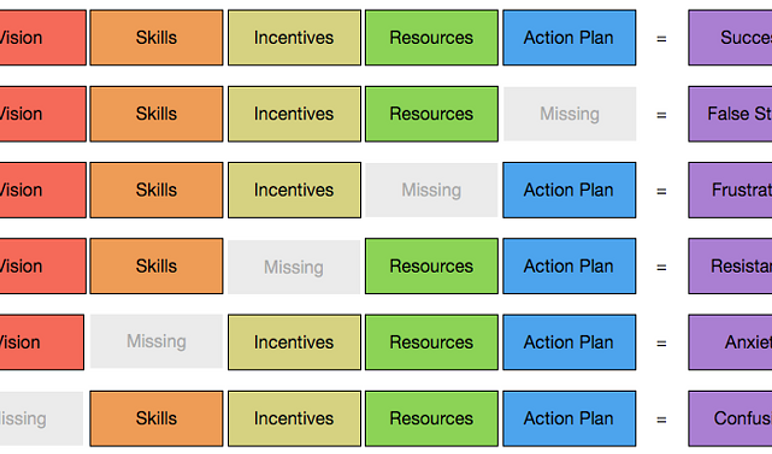Click the Incentives box in the top row
This screenshot has width=772, height=454.
point(294,37)
